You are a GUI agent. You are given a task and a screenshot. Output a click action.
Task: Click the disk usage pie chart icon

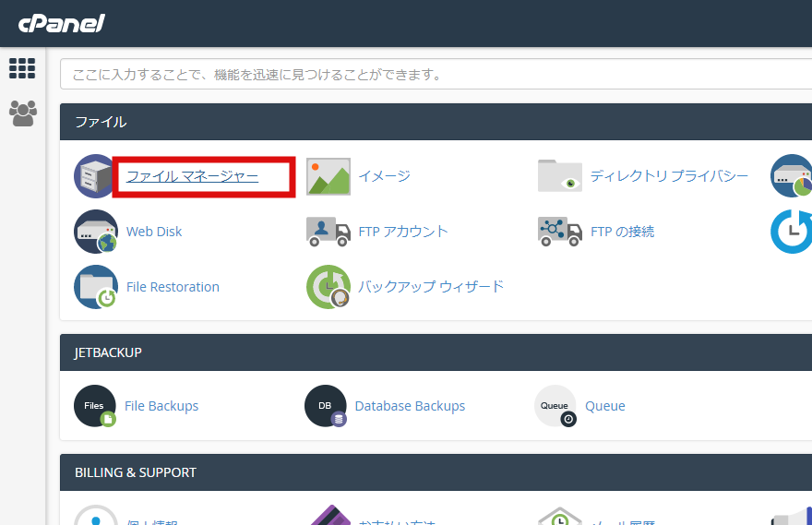click(792, 176)
